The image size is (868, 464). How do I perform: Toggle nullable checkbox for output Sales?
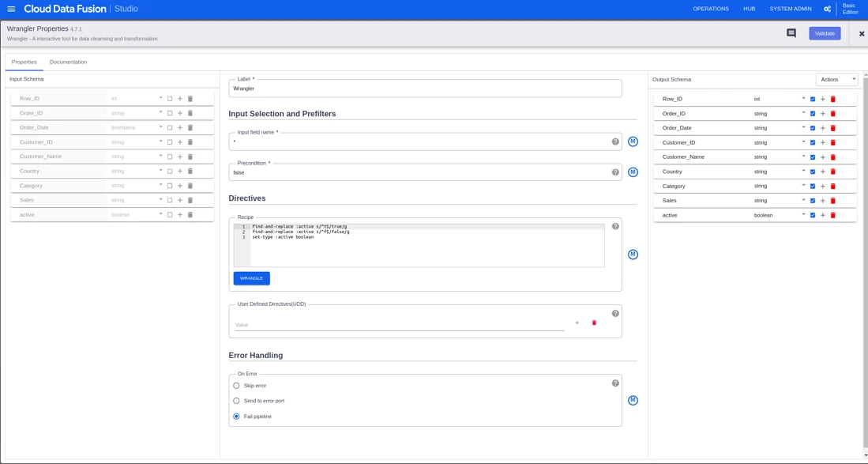pos(813,201)
